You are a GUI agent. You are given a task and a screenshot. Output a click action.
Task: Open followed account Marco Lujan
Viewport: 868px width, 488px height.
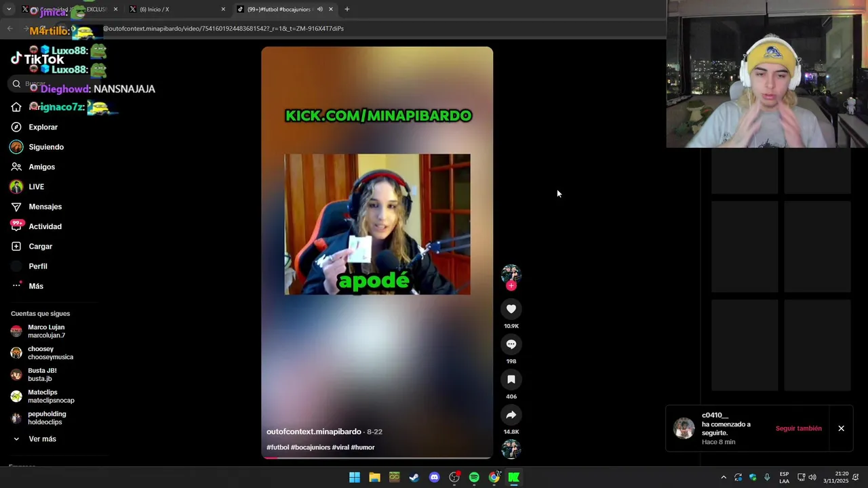[x=38, y=331]
